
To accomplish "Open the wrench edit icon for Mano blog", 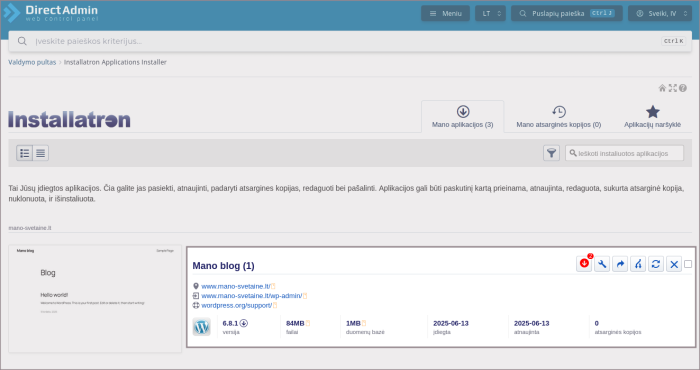I will (x=602, y=264).
